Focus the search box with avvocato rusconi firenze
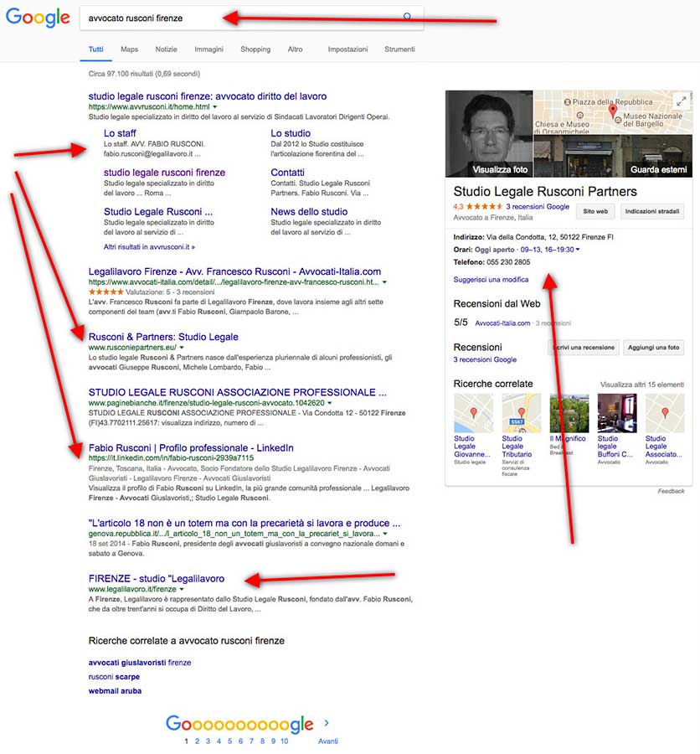Image resolution: width=700 pixels, height=754 pixels. tap(251, 18)
